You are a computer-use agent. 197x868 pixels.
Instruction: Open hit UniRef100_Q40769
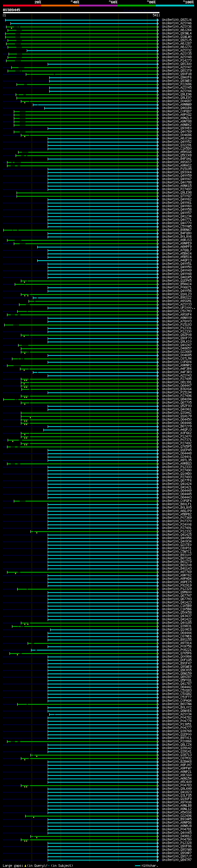[176, 132]
